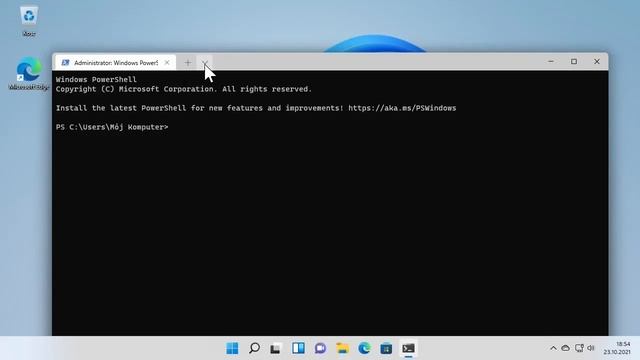Image resolution: width=640 pixels, height=360 pixels.
Task: Open the Windows Start menu
Action: (232, 348)
